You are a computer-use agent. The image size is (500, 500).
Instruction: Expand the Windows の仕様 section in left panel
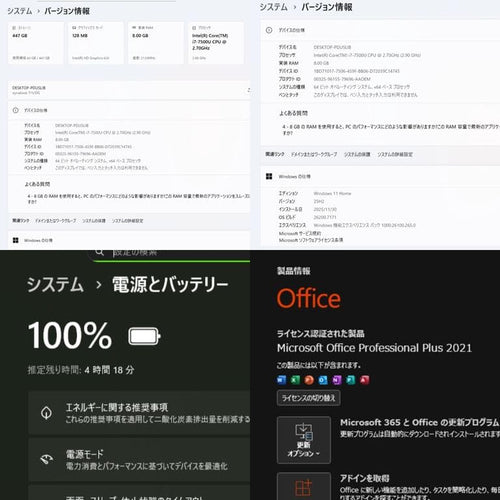pos(129,240)
